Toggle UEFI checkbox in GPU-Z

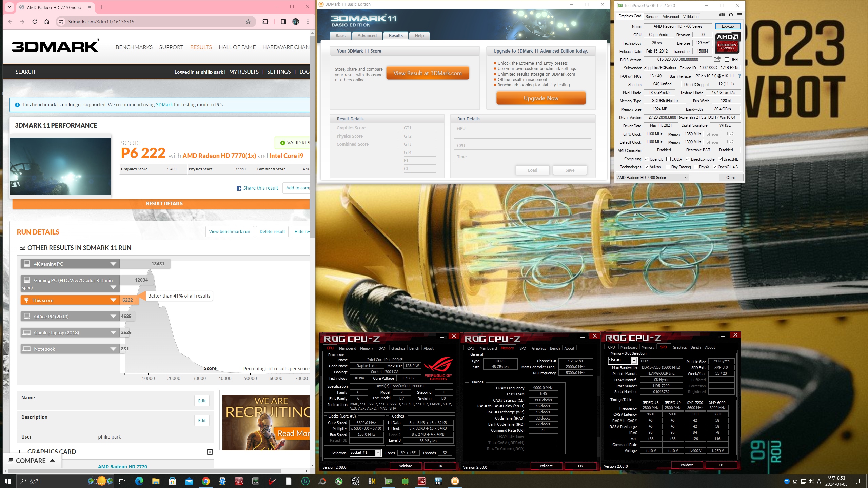pyautogui.click(x=727, y=60)
